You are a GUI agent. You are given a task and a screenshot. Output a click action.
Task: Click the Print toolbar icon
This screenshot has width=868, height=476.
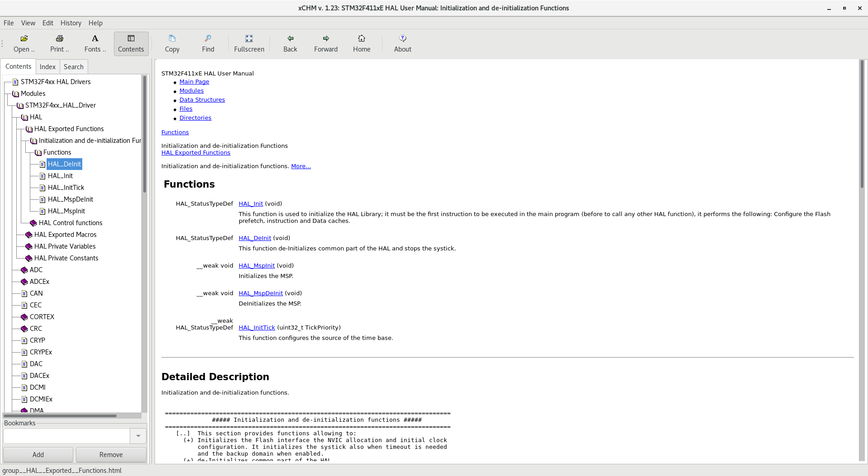59,43
